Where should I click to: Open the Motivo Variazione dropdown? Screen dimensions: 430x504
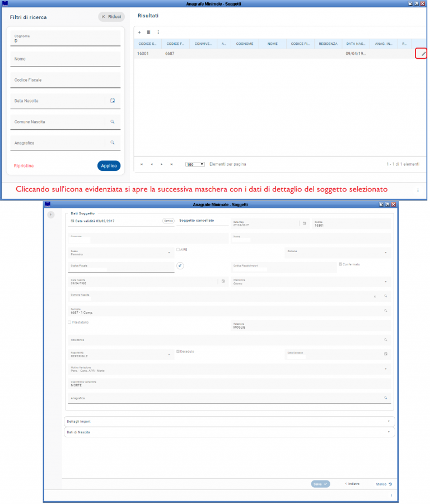[x=231, y=370]
